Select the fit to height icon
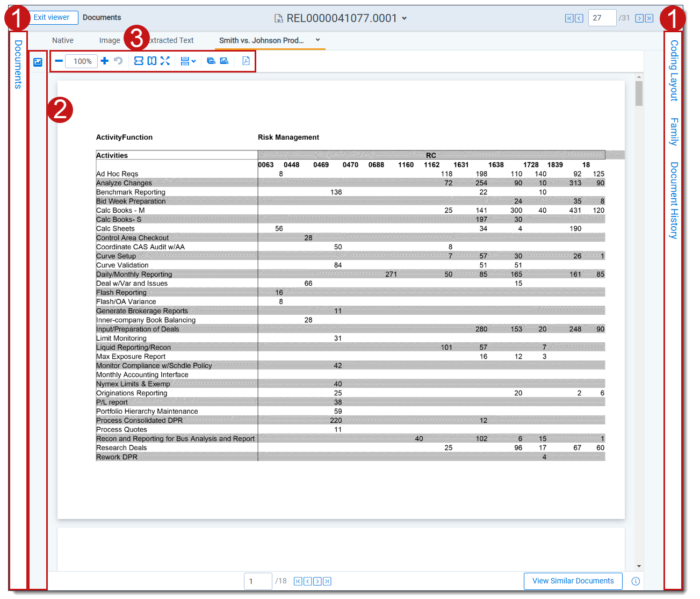700x599 pixels. pos(152,61)
